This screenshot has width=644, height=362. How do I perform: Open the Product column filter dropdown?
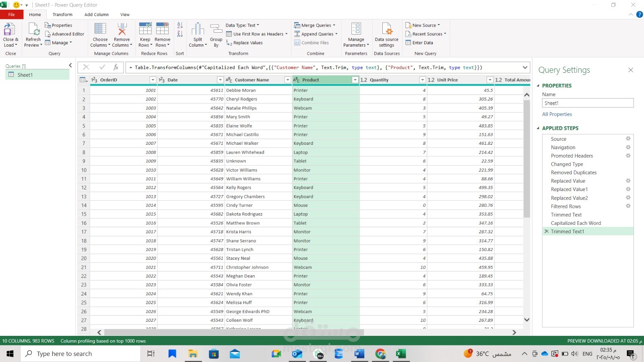pos(355,80)
